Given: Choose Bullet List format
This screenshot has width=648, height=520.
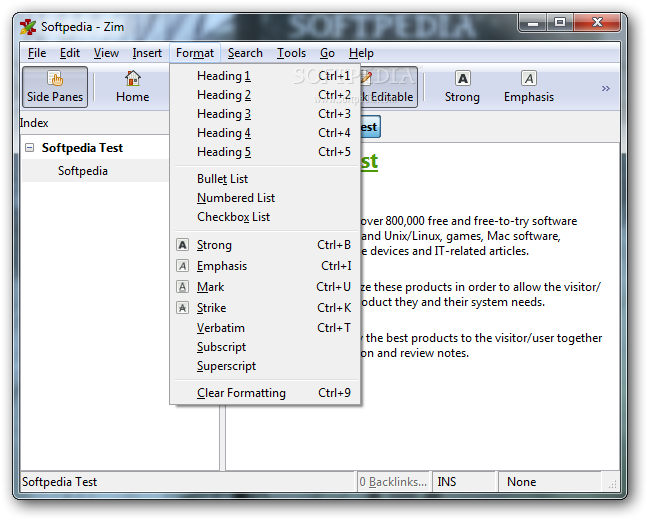Looking at the screenshot, I should [265, 179].
